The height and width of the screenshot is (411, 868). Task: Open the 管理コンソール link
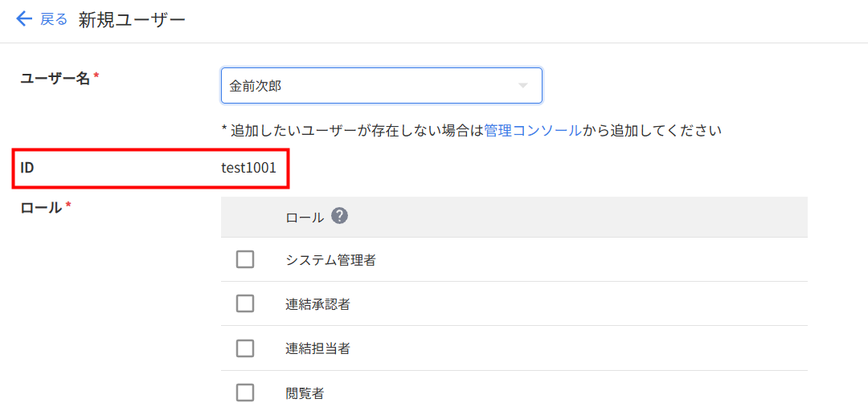tap(532, 130)
